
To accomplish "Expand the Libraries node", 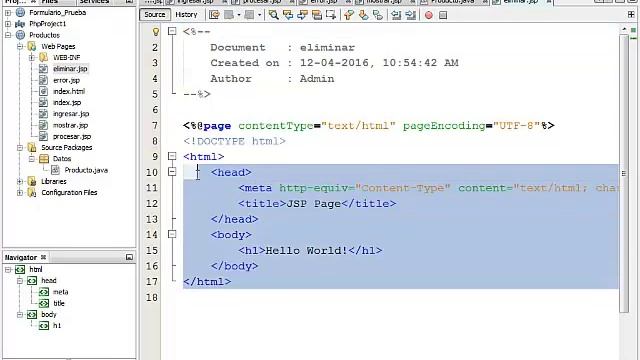I will click(x=20, y=181).
